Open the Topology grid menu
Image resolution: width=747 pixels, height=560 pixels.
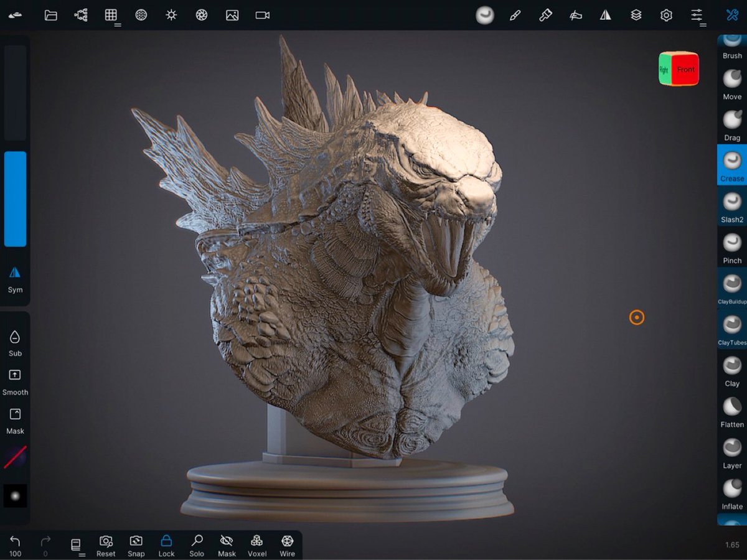111,16
